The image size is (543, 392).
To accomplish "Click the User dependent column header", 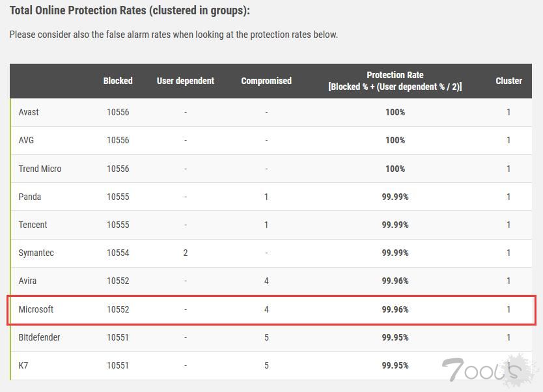I will 186,81.
